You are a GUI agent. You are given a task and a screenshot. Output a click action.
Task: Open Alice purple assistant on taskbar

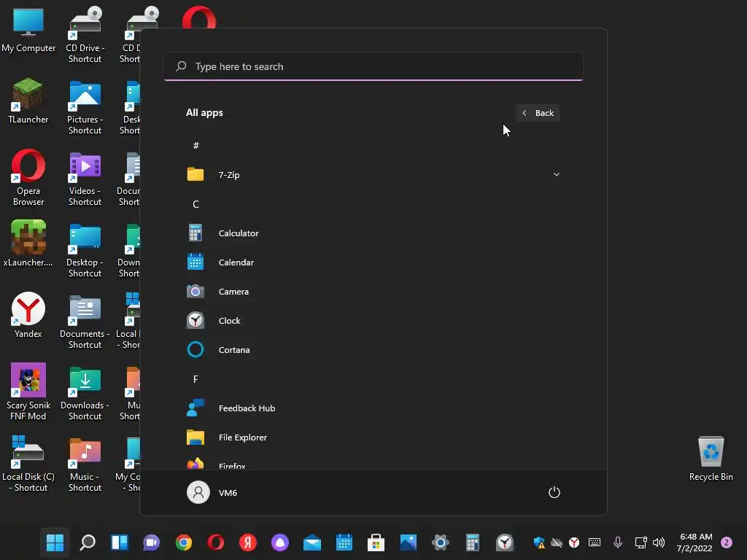[280, 542]
